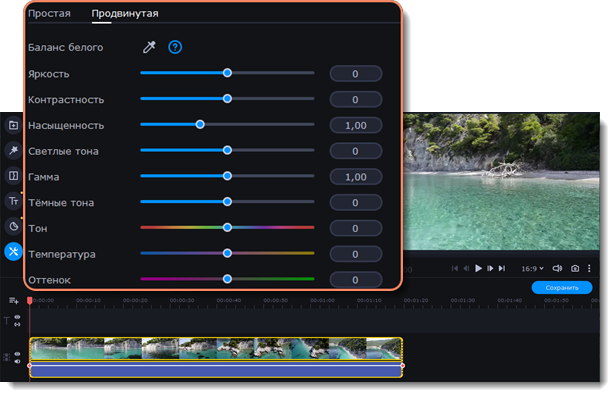The height and width of the screenshot is (397, 615).
Task: Click the Оттенок value field
Action: tap(356, 280)
